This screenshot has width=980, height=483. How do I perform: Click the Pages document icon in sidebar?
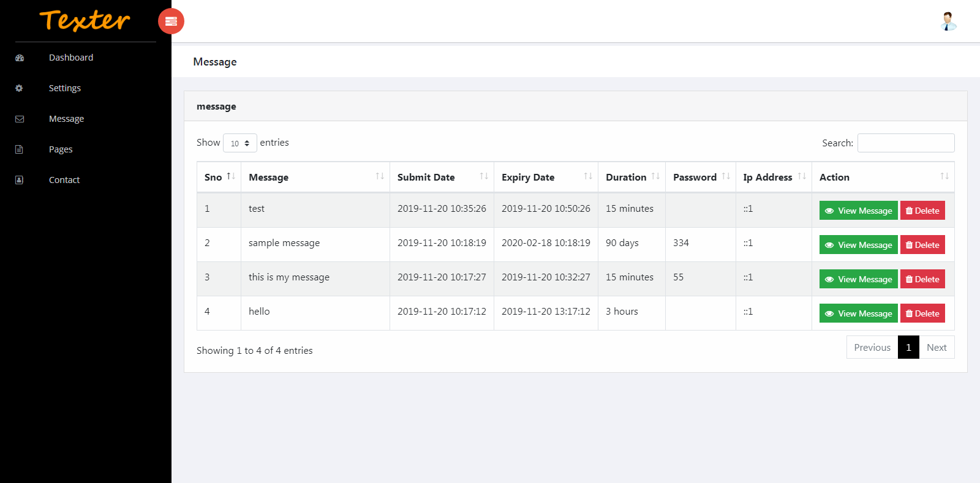coord(20,149)
